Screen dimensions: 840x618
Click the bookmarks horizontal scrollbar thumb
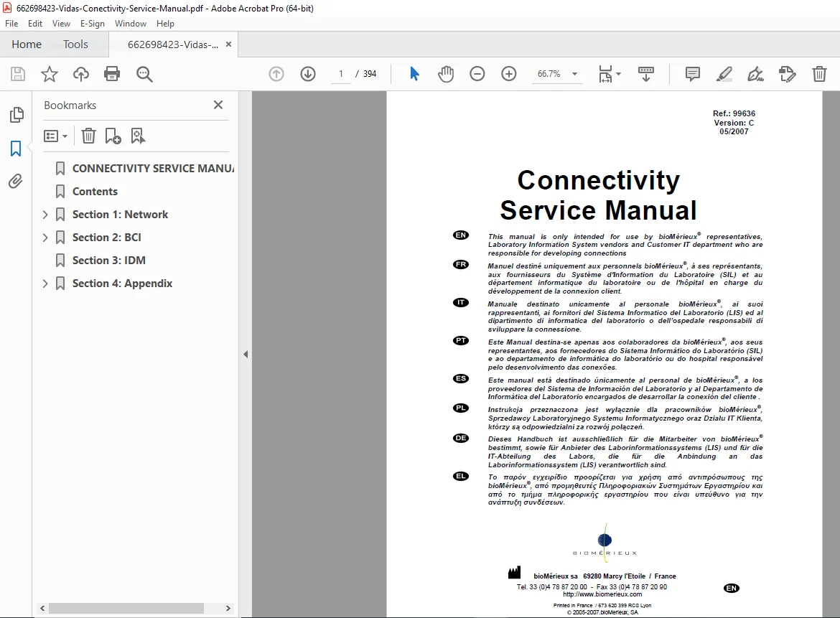(x=126, y=609)
